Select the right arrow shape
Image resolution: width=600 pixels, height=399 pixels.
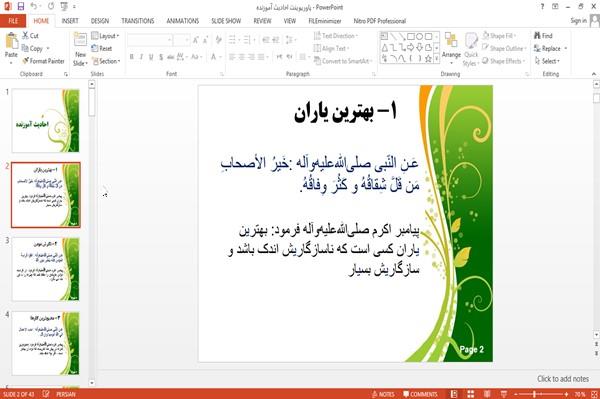pos(411,47)
